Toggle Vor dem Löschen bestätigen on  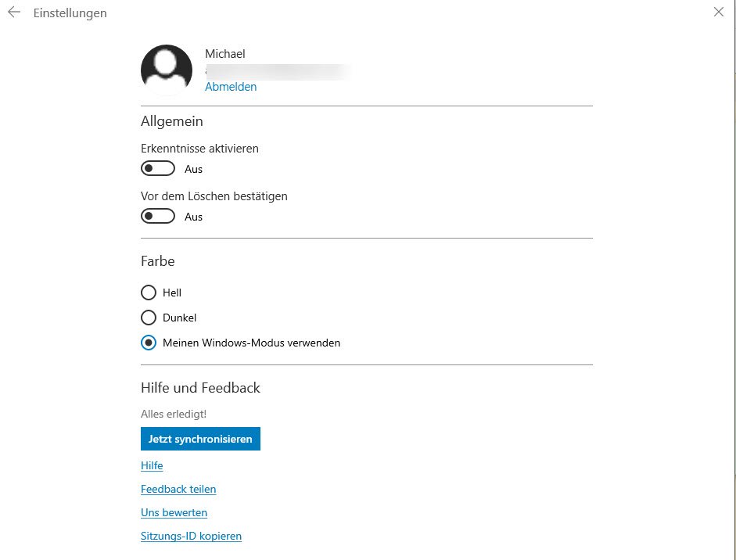[x=158, y=217]
